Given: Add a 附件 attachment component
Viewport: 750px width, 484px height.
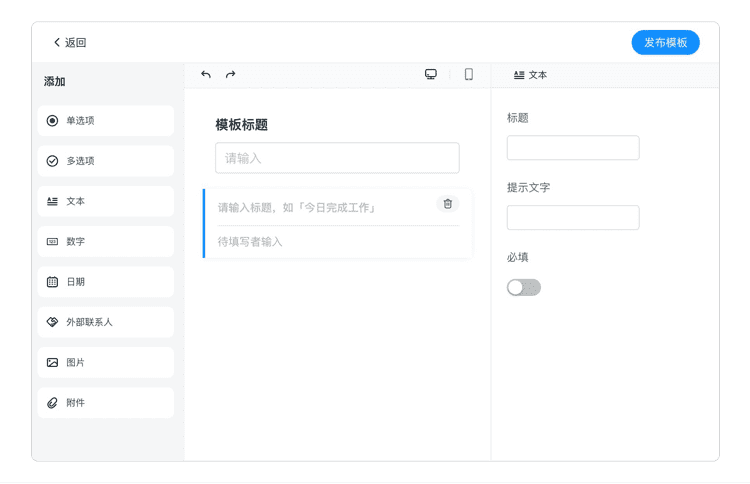Looking at the screenshot, I should [106, 403].
